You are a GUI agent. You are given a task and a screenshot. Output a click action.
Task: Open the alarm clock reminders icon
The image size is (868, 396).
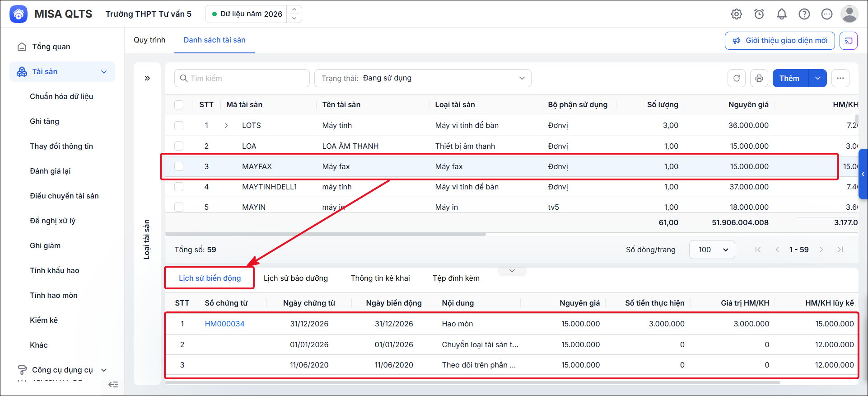pyautogui.click(x=759, y=14)
